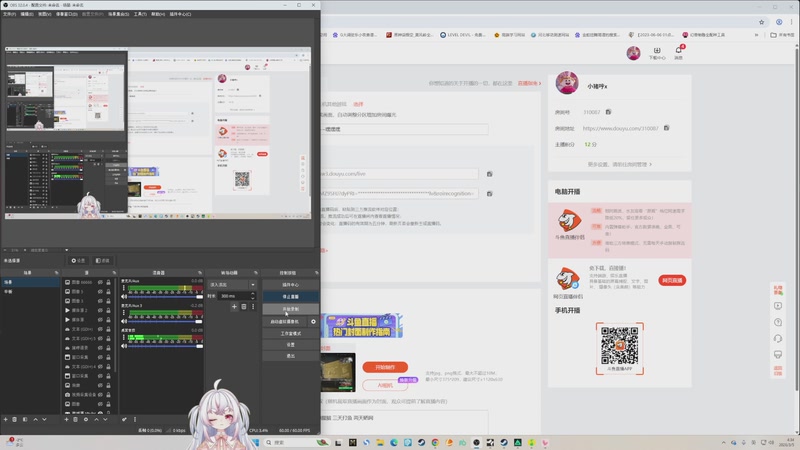Lock the 文本 (GDI+) 3 source
The height and width of the screenshot is (450, 800).
(108, 338)
